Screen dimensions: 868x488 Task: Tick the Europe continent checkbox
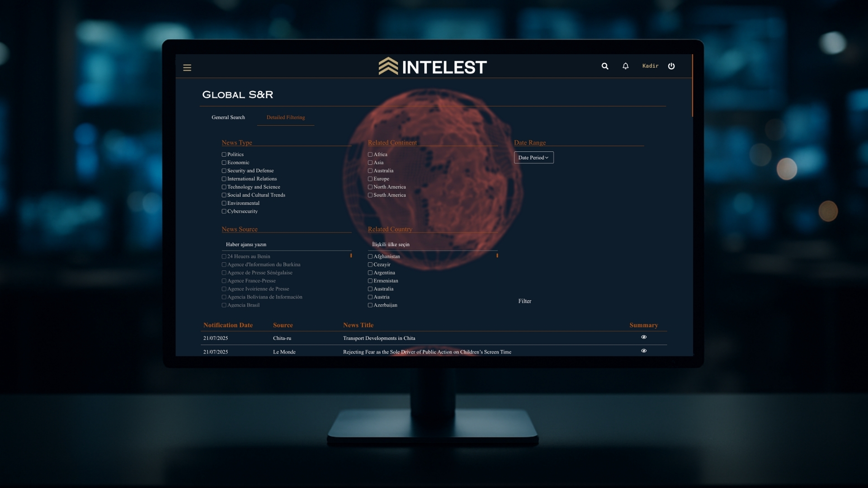point(370,179)
